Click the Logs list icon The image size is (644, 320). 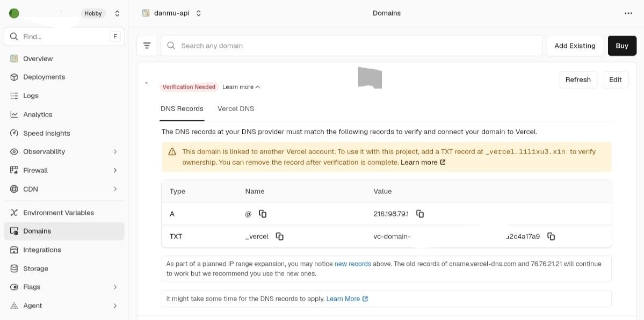point(14,96)
